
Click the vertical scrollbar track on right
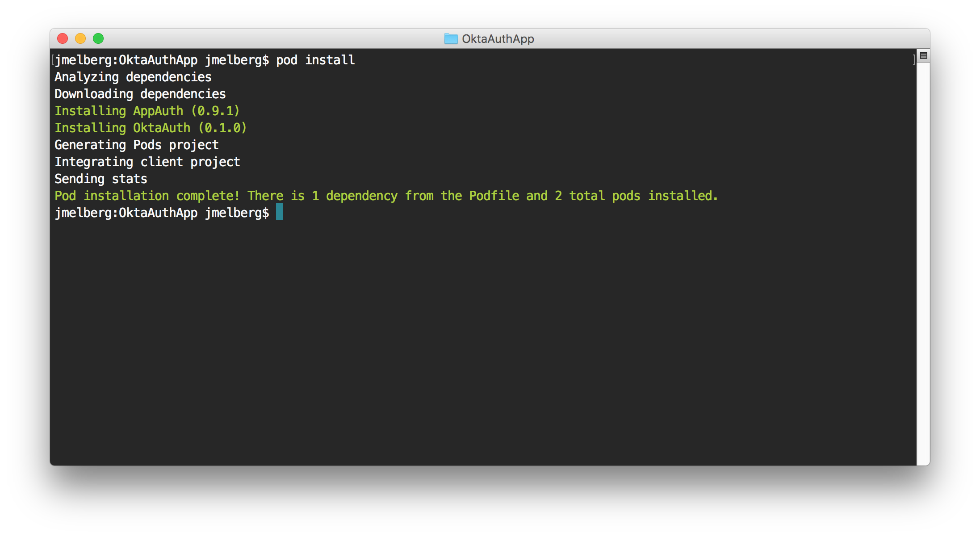pos(923,268)
